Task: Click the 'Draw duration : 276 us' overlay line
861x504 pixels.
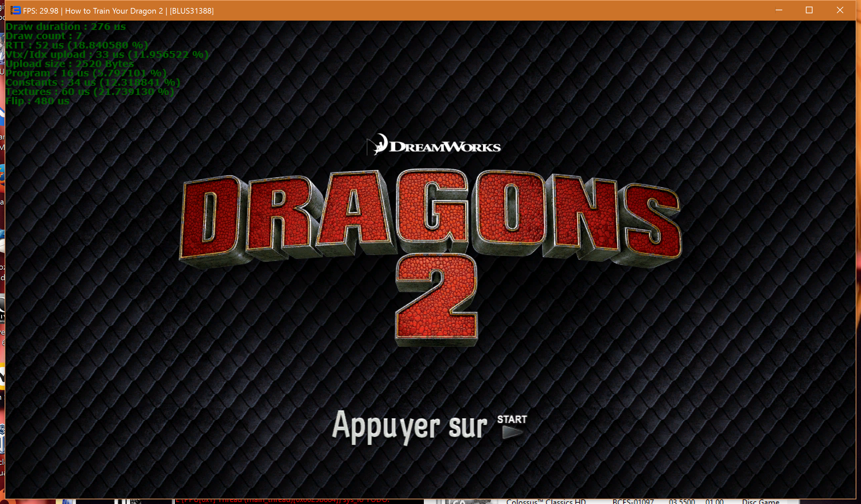Action: coord(65,27)
